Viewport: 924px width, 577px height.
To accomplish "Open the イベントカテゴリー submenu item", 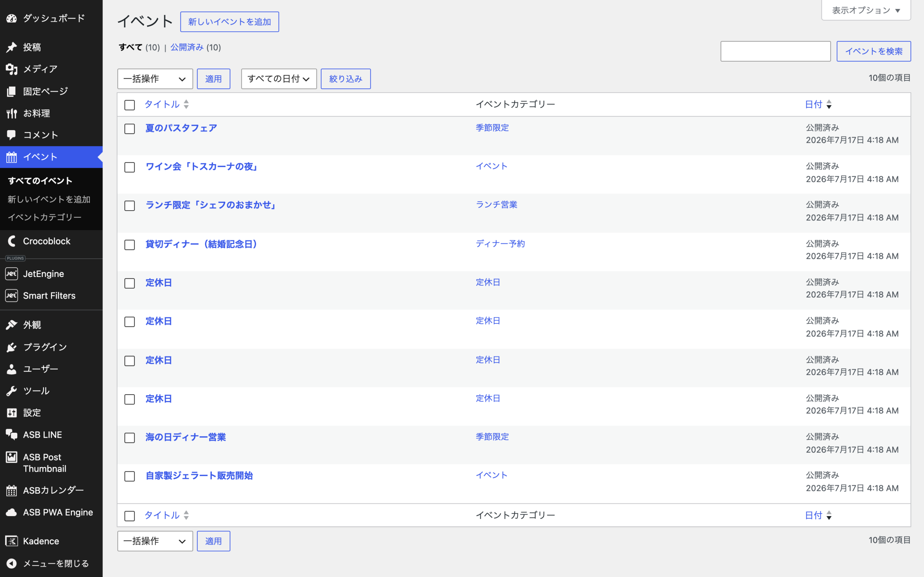I will pos(45,217).
